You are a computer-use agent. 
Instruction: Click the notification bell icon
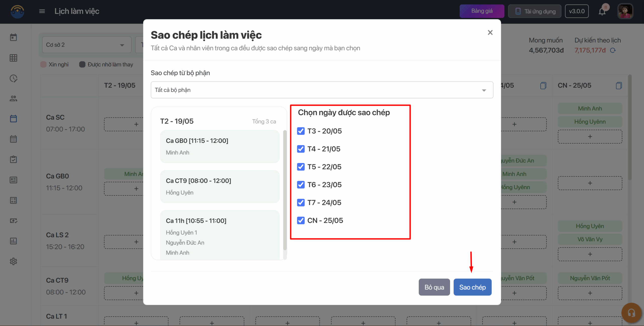[x=602, y=12]
